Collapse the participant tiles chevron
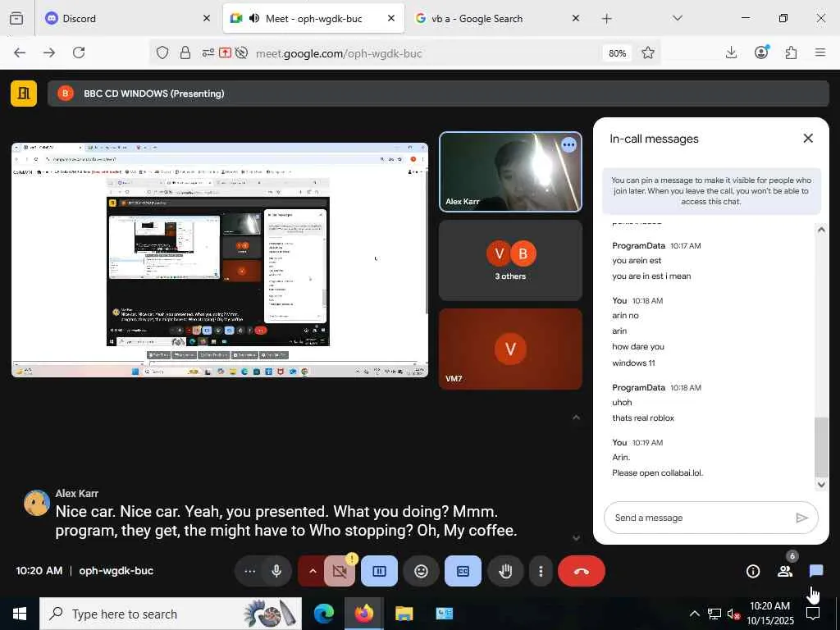 pyautogui.click(x=576, y=418)
